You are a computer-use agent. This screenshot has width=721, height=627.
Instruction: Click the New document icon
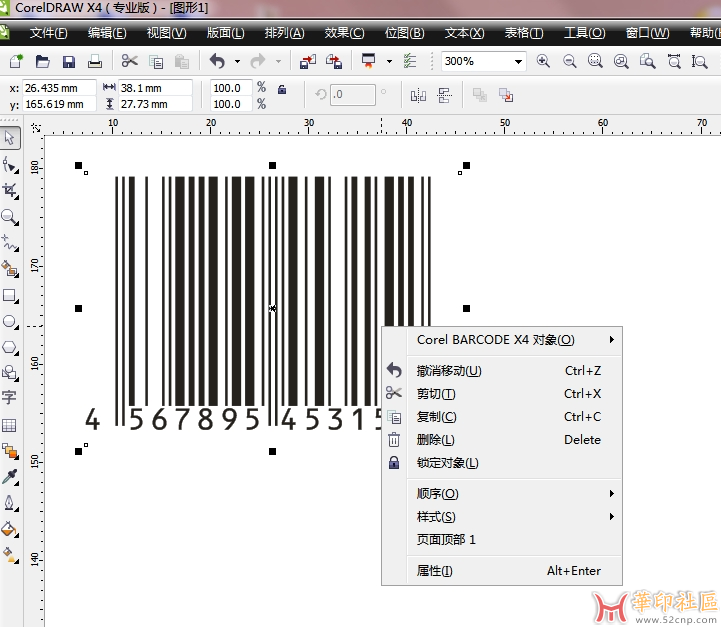click(x=16, y=61)
